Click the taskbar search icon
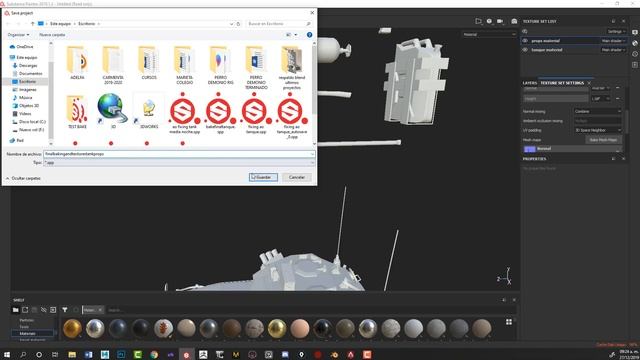The height and width of the screenshot is (360, 640). click(23, 355)
